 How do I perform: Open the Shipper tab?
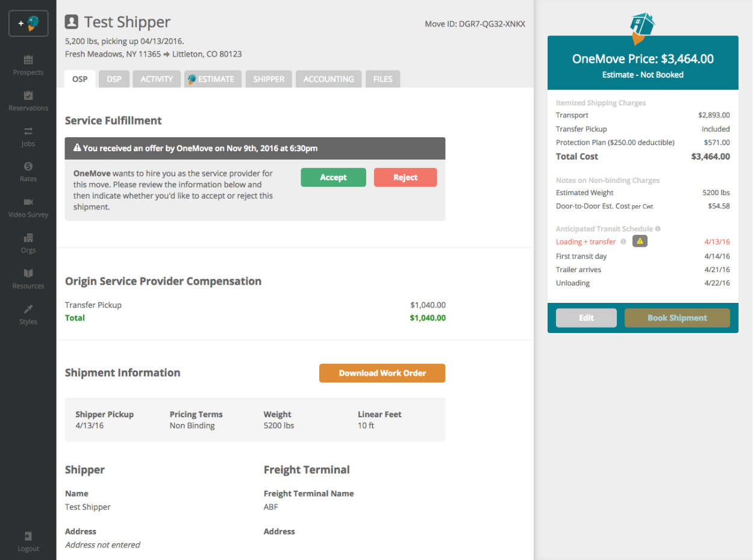click(269, 79)
